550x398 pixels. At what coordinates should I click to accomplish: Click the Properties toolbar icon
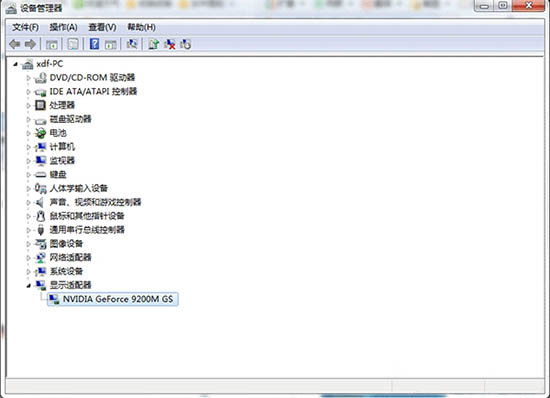coord(73,44)
